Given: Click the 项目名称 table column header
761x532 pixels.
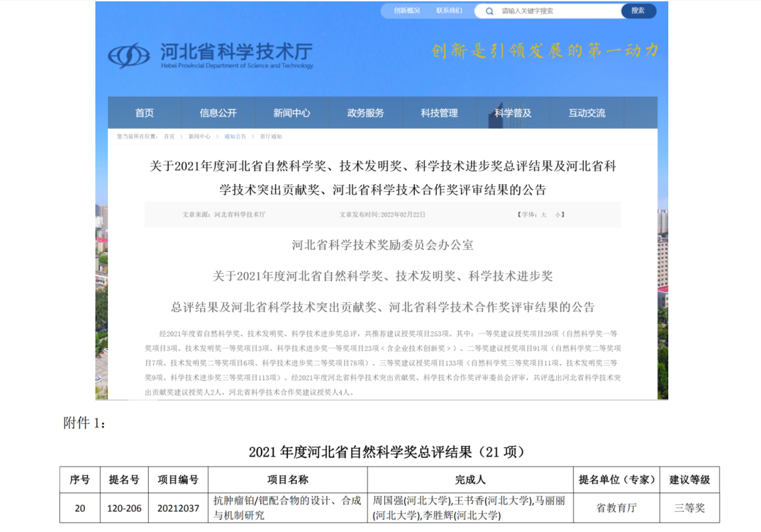Looking at the screenshot, I should click(x=287, y=480).
